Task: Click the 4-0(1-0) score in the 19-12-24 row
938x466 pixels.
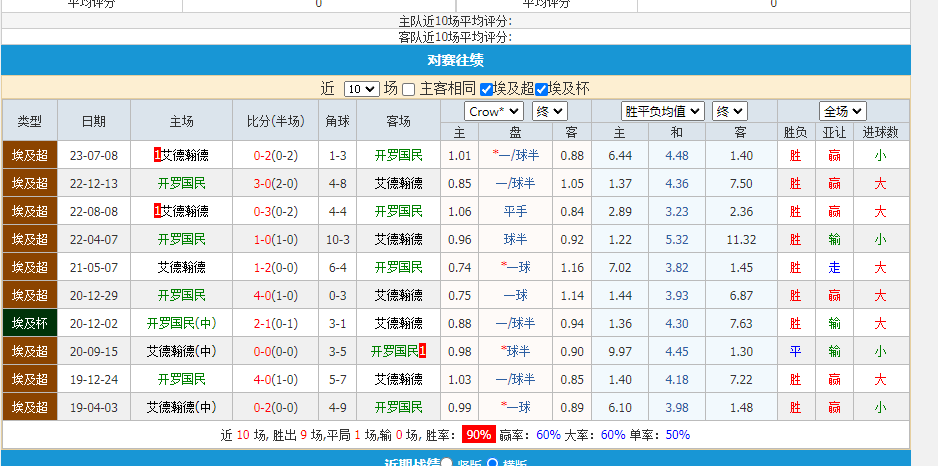Action: 275,379
